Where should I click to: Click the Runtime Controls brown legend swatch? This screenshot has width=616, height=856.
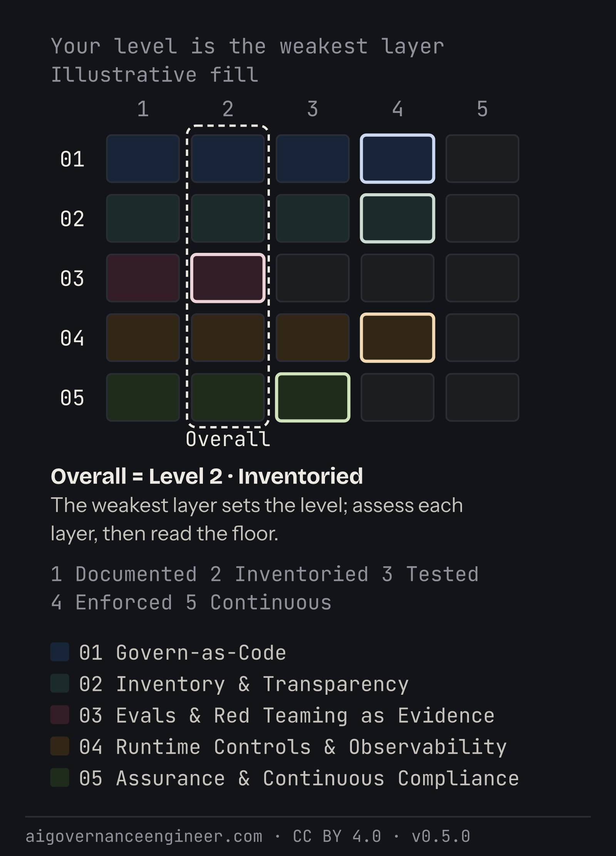click(60, 746)
